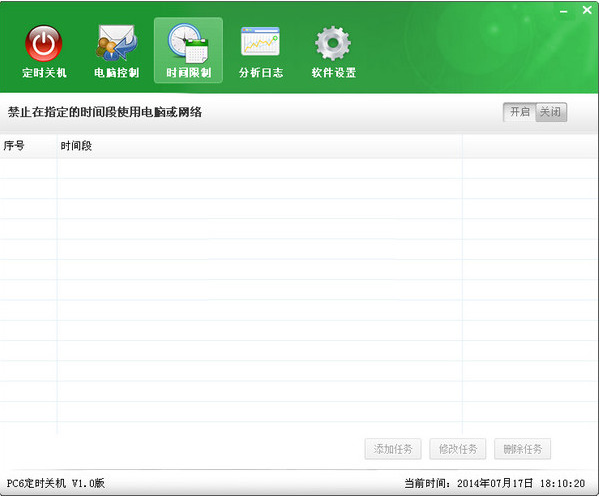Click the 电脑控制 tab label
Viewport: 601px width, 497px height.
tap(117, 72)
